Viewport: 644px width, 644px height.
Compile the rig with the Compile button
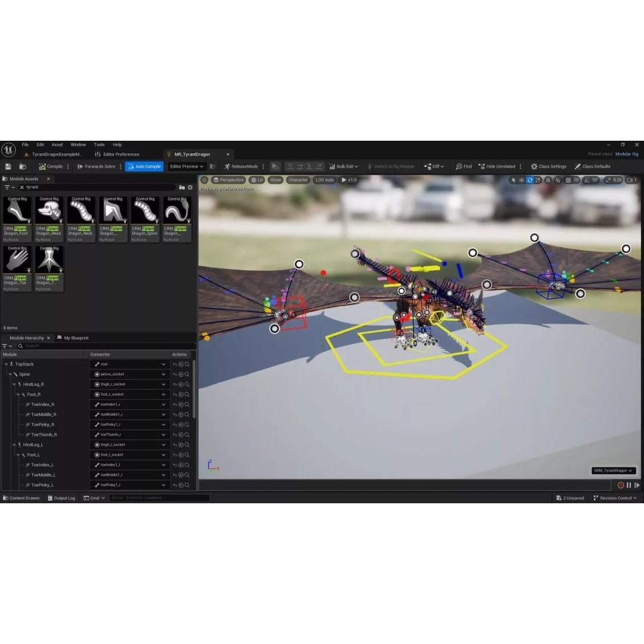51,166
